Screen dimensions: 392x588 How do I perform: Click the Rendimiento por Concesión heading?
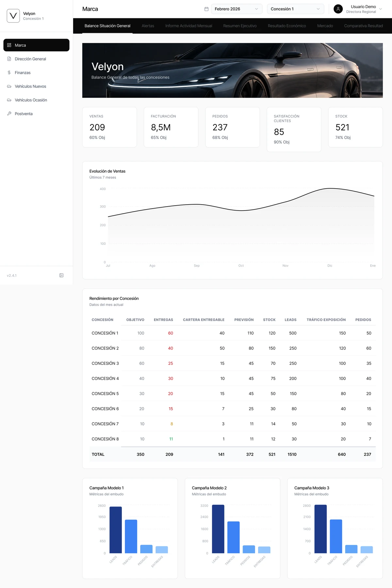click(x=114, y=298)
